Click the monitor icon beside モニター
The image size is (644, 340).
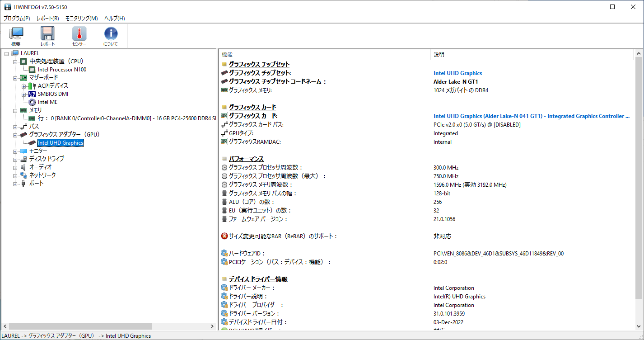point(24,151)
